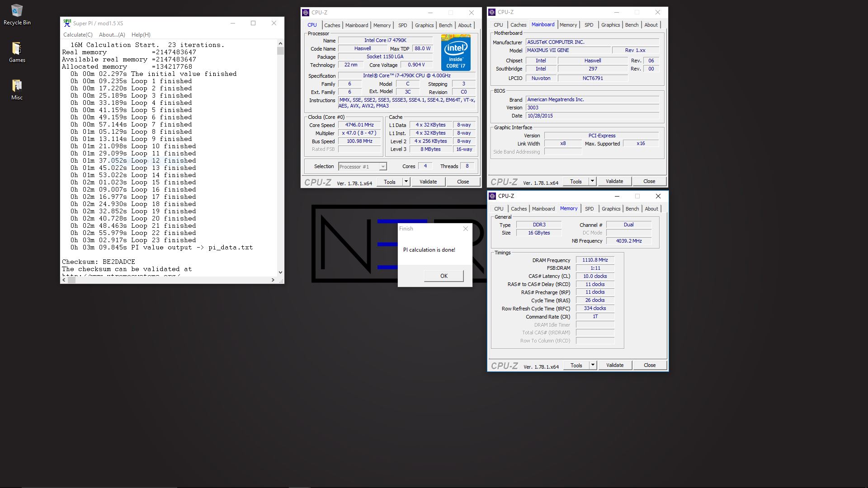The height and width of the screenshot is (488, 868).
Task: Expand the Processor #1 selection combo box
Action: 363,167
